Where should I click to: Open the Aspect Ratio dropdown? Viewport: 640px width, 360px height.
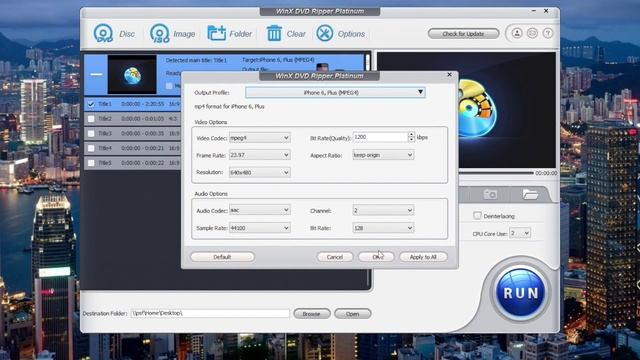383,155
